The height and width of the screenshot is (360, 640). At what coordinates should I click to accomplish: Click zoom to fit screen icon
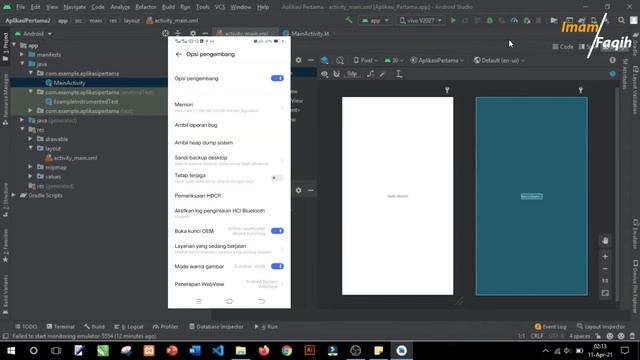(605, 293)
